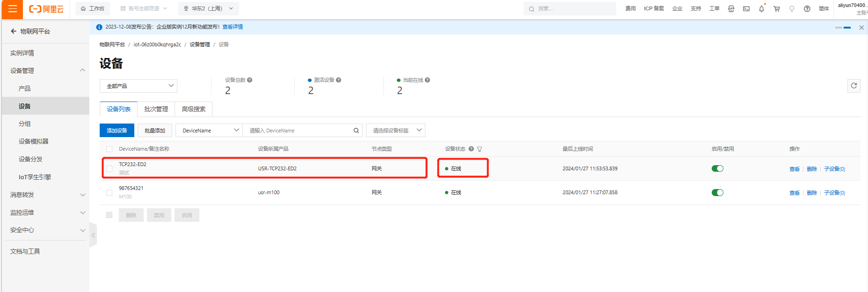Refresh the device list
Image resolution: width=868 pixels, height=292 pixels.
click(x=853, y=86)
